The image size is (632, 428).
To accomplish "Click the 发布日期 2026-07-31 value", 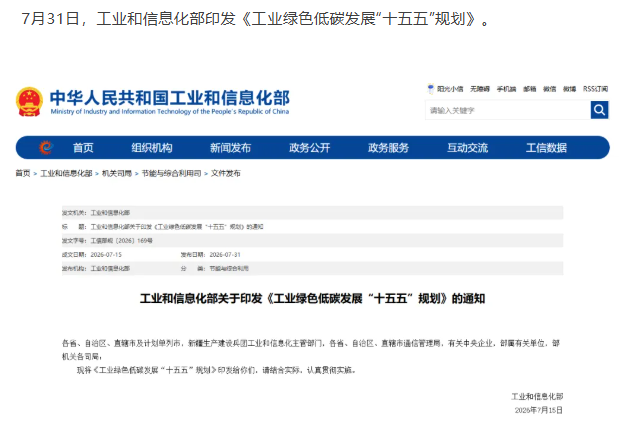I will (x=225, y=255).
